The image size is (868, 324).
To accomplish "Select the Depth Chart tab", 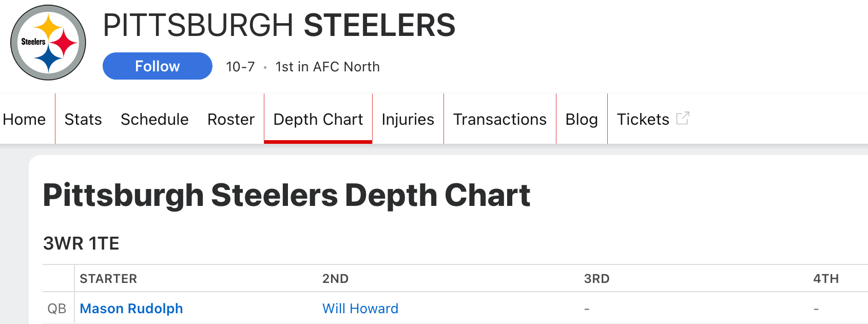I will click(x=318, y=119).
